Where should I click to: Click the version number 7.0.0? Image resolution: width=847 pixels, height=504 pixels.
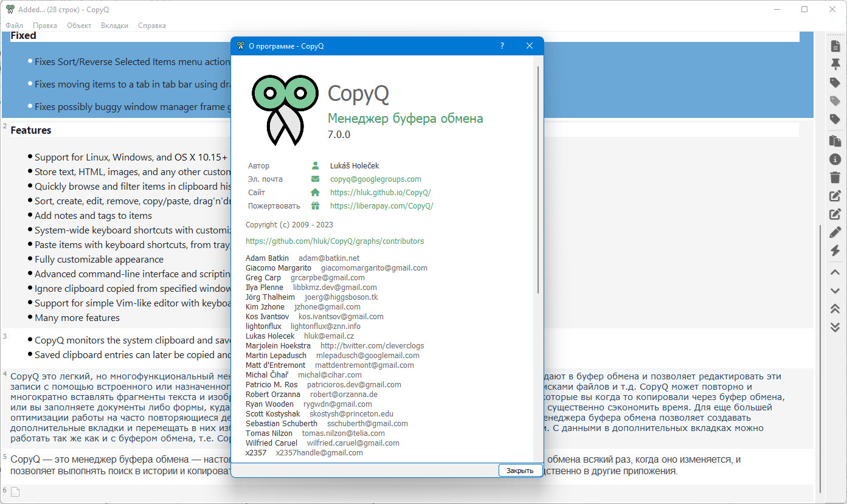point(339,135)
